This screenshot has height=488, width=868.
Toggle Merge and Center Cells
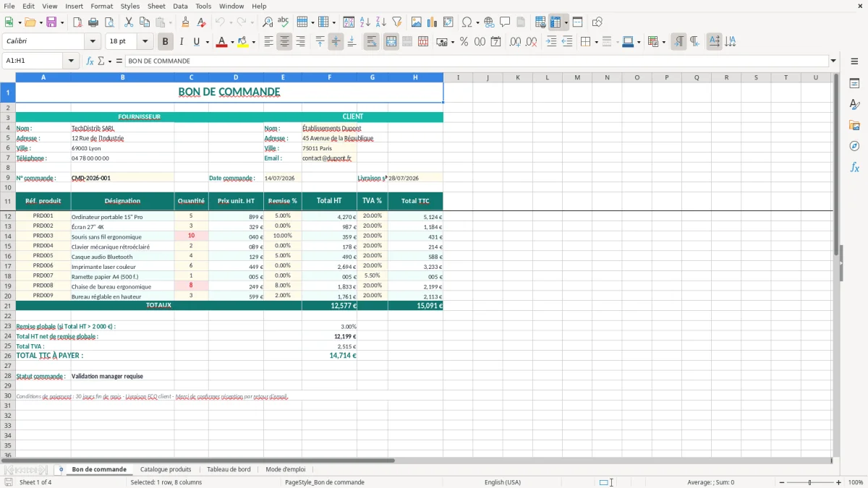(391, 42)
